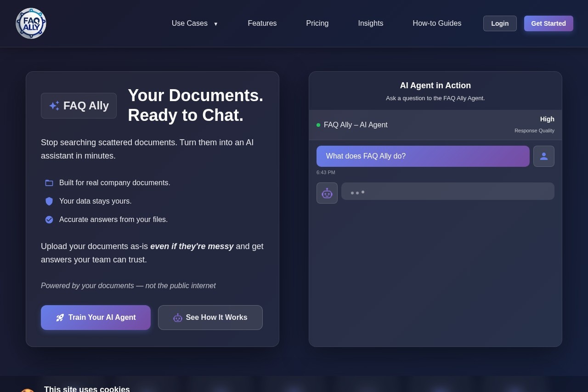Click the robot avatar icon in chat
588x392 pixels.
pos(327,193)
